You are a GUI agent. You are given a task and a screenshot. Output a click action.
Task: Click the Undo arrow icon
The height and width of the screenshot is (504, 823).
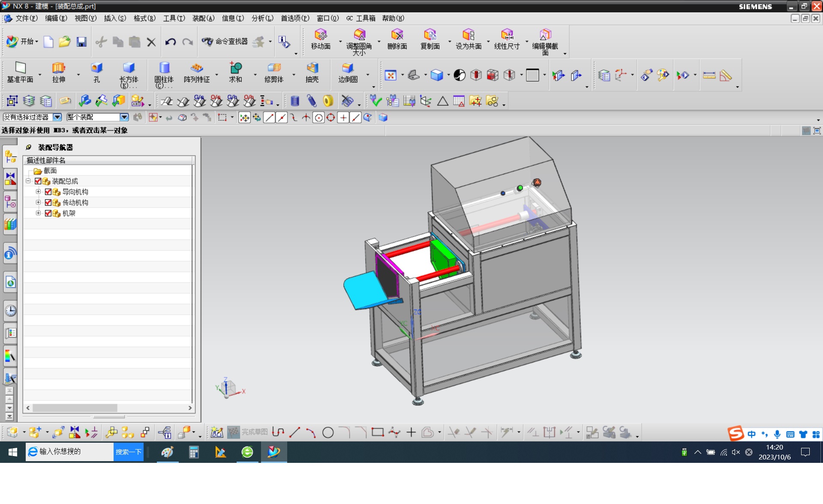pos(171,42)
